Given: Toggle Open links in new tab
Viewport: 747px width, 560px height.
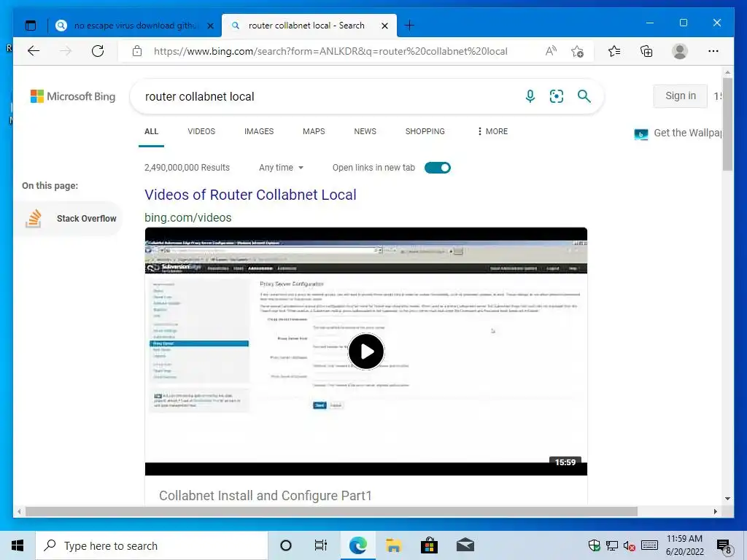Looking at the screenshot, I should (x=438, y=168).
